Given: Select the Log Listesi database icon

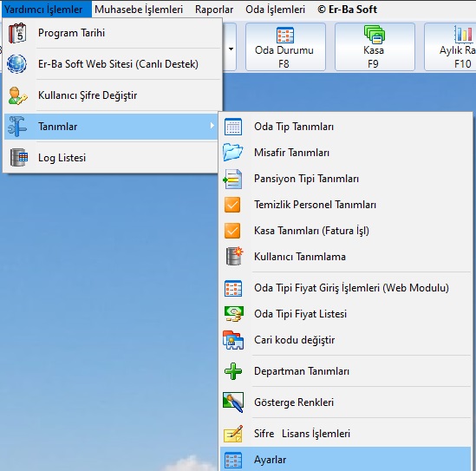Looking at the screenshot, I should [x=19, y=157].
